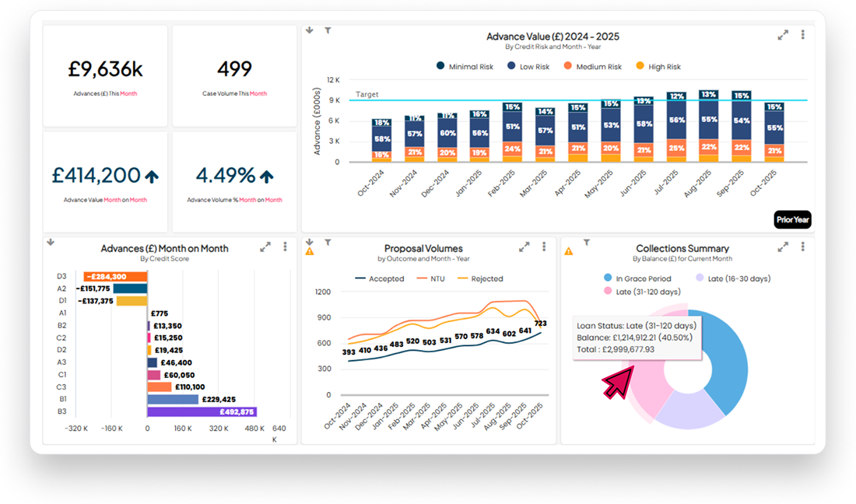Click the Prior Year button

[793, 219]
